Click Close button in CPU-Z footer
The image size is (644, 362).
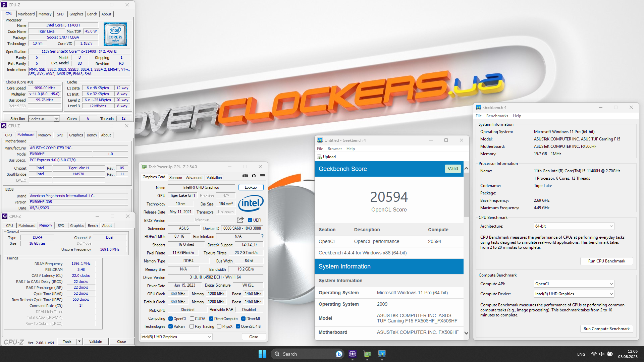[x=121, y=342]
